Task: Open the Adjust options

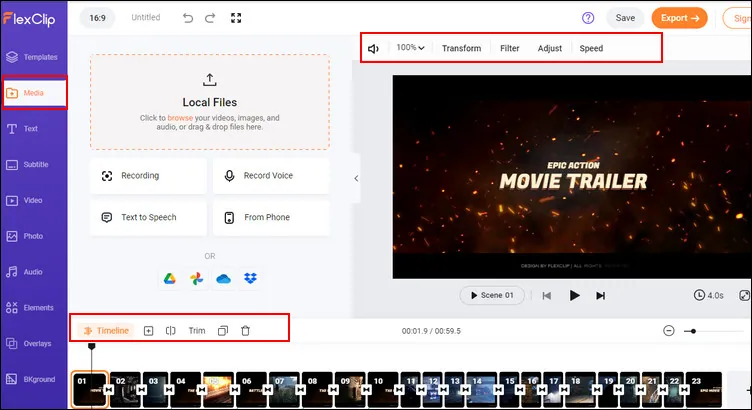Action: click(550, 48)
